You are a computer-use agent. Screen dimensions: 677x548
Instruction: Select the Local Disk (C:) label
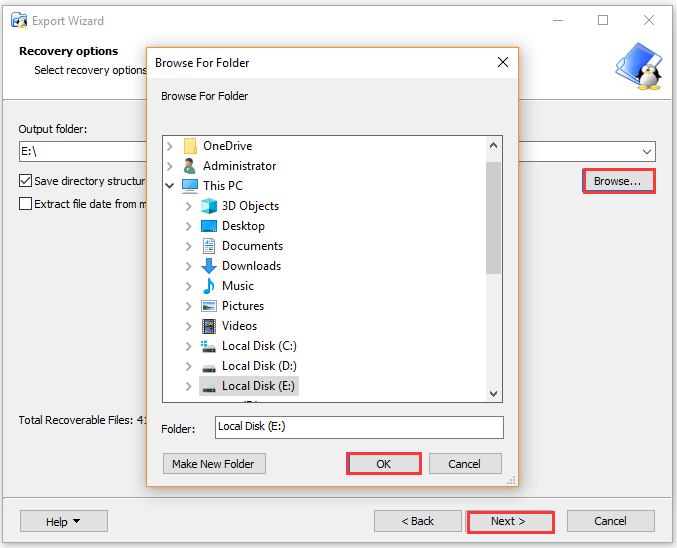[x=259, y=346]
